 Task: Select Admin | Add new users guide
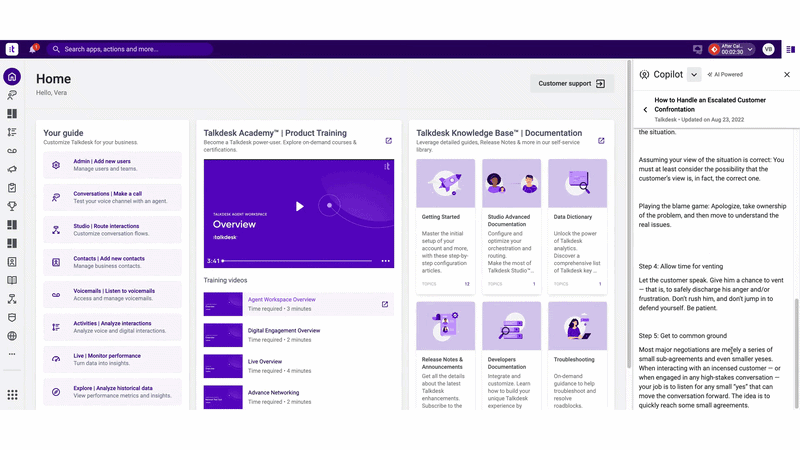click(x=112, y=165)
